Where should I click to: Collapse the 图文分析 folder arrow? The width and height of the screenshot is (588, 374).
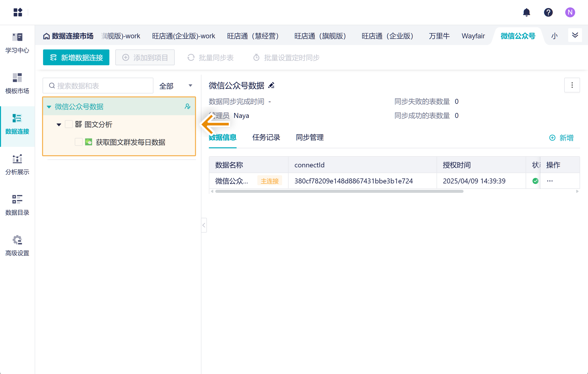59,125
